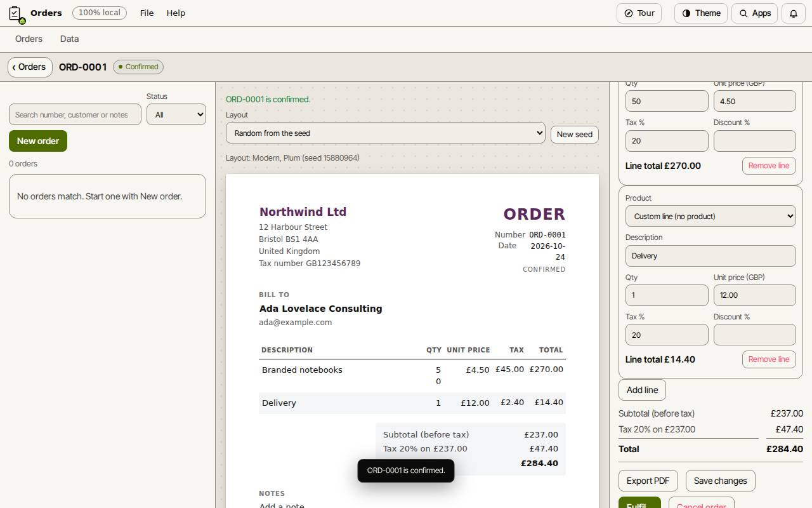Click the Qty field showing 1
This screenshot has width=812, height=508.
(667, 295)
